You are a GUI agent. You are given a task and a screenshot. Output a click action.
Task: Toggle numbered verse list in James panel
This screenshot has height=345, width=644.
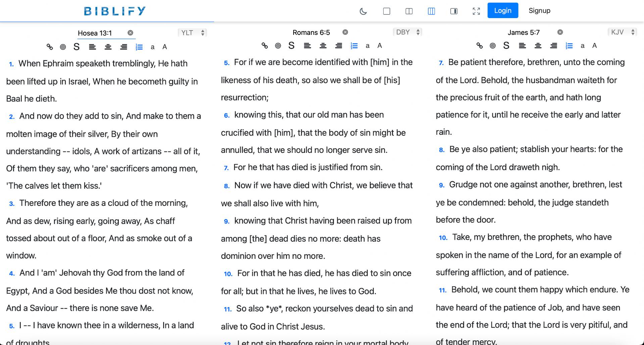(569, 46)
